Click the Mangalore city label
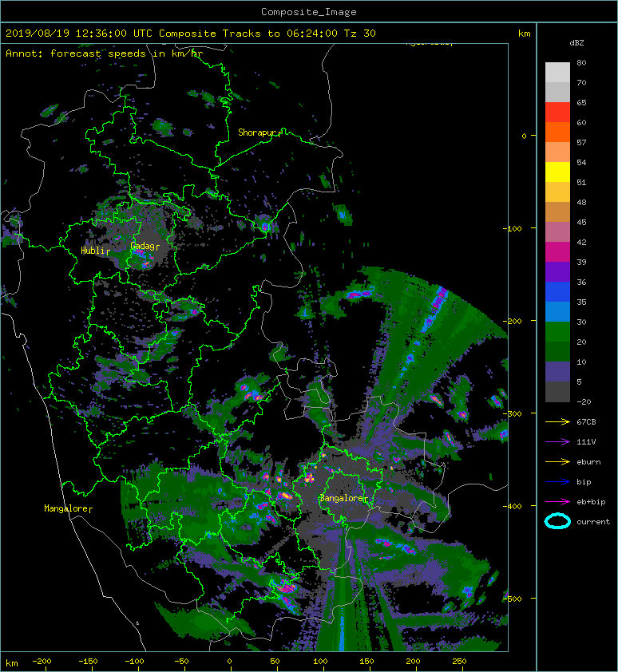This screenshot has height=672, width=618. pos(67,508)
